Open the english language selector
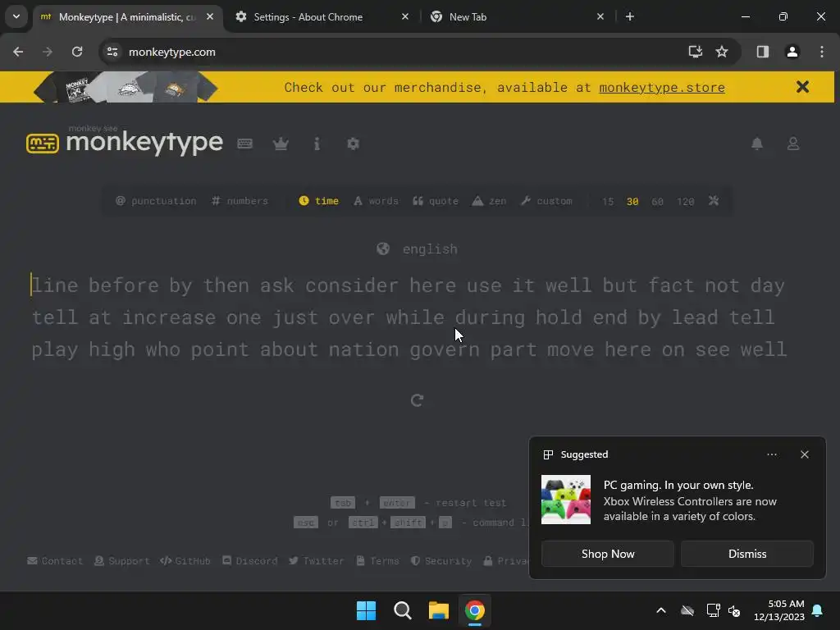Screen dimensions: 840x630 point(418,249)
